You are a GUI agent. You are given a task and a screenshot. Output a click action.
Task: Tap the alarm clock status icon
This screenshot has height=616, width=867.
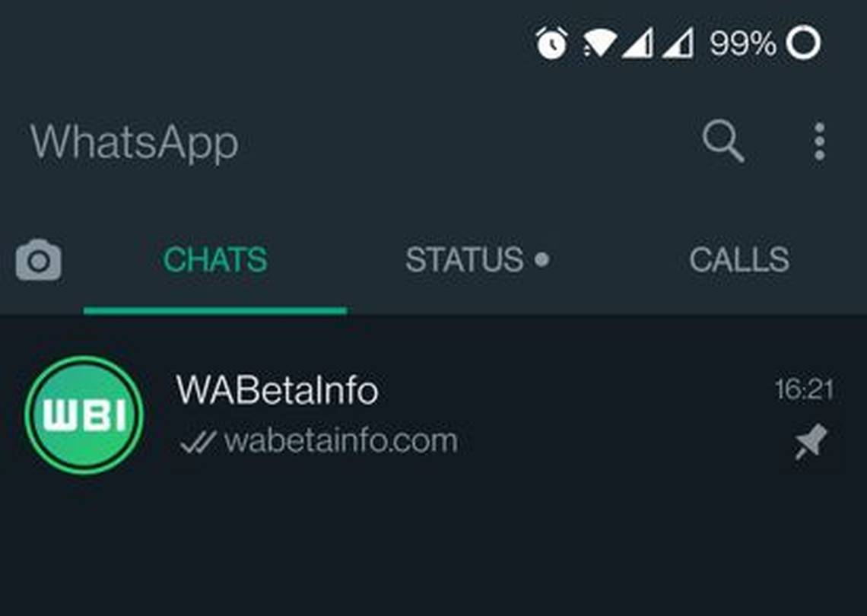[x=551, y=43]
